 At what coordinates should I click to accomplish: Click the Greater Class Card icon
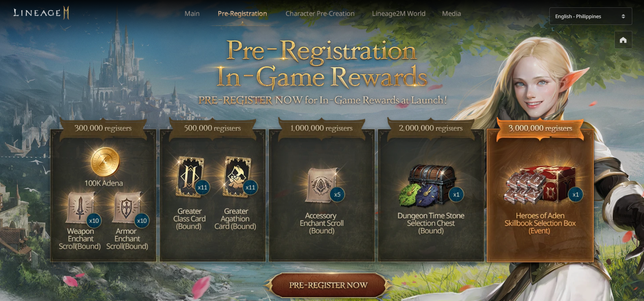click(x=190, y=177)
